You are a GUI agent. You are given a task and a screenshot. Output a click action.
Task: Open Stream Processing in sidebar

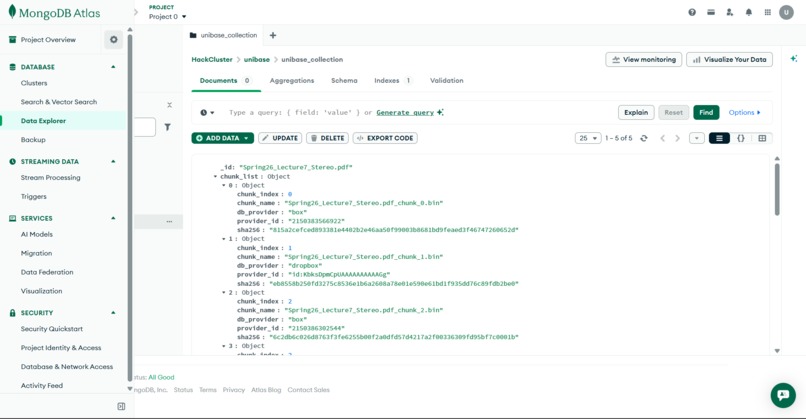click(x=50, y=177)
